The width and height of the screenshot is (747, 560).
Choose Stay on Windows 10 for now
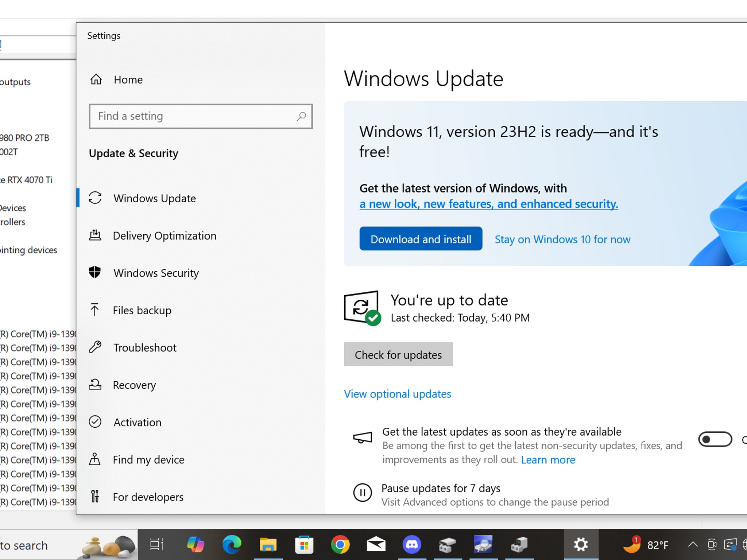[562, 239]
